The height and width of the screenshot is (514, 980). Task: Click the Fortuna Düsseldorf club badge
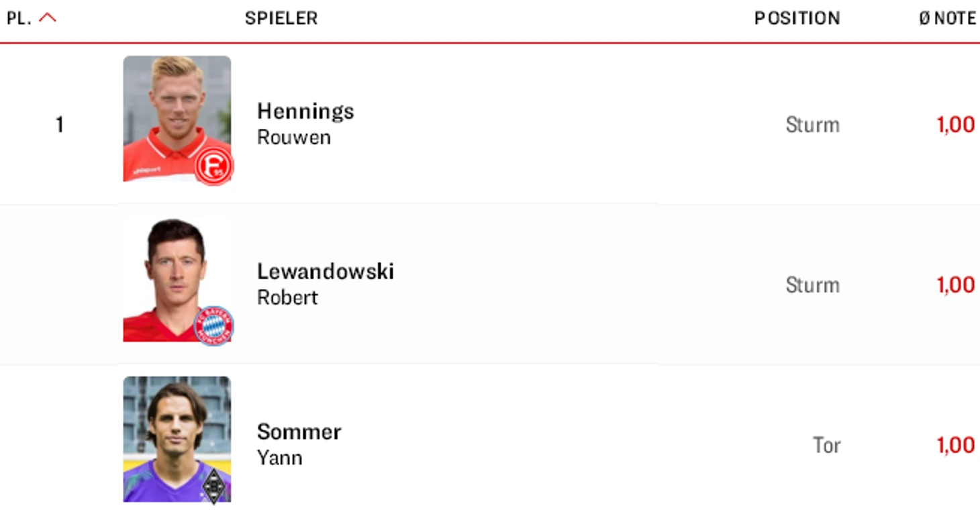pos(214,166)
